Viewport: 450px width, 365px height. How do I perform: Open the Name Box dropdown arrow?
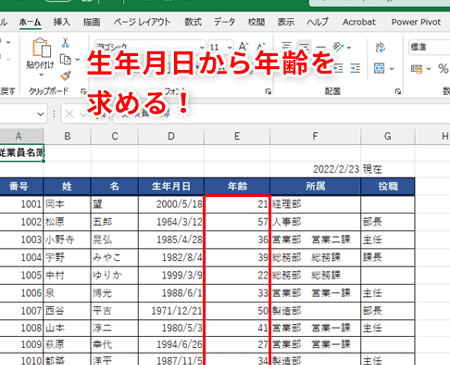tap(40, 114)
